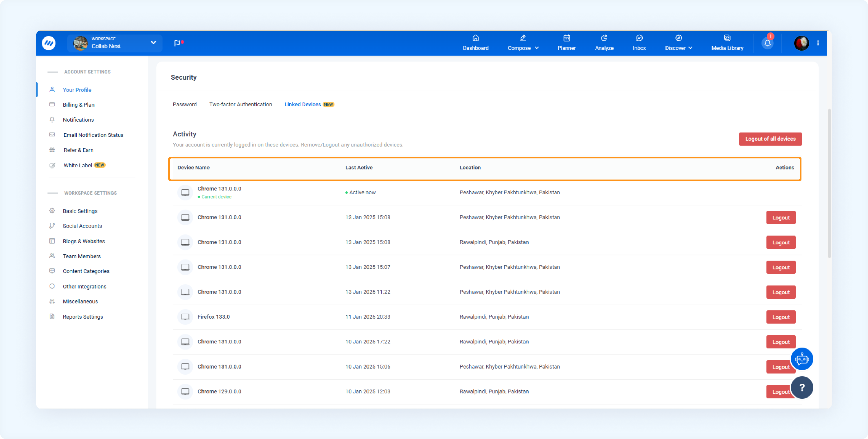Logout Rawalpindi device active 13 Jan 15:08
The width and height of the screenshot is (868, 439).
tap(781, 242)
